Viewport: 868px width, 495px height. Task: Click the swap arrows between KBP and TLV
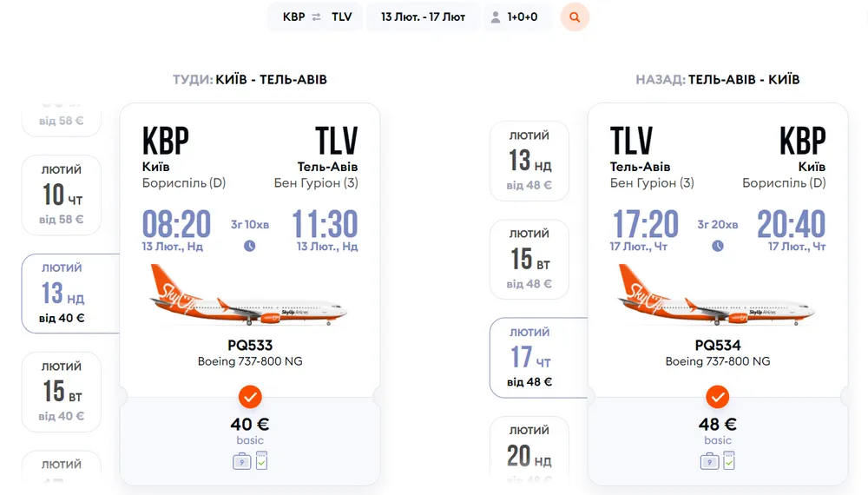(x=316, y=16)
